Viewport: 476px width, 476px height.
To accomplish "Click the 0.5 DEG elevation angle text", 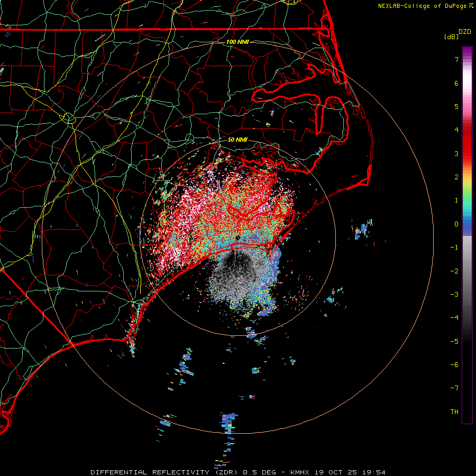I will point(260,472).
